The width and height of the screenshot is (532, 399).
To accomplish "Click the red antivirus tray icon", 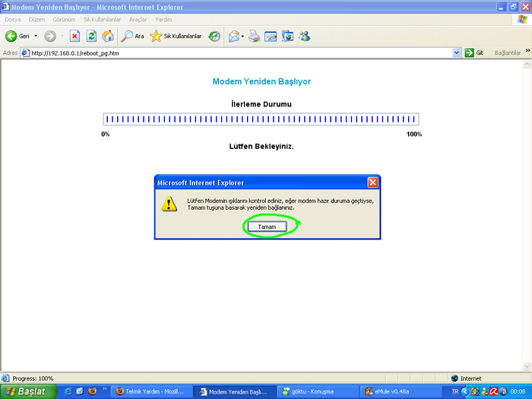I will pos(493,391).
